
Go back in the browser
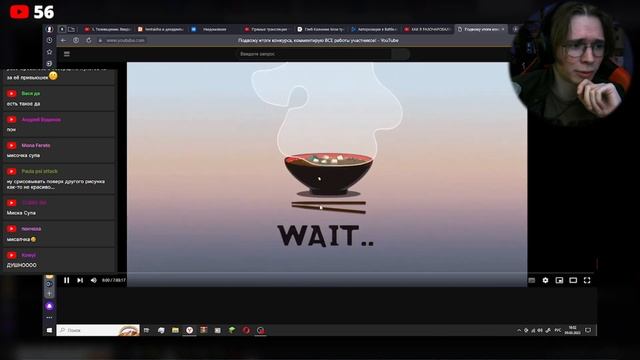coord(63,40)
